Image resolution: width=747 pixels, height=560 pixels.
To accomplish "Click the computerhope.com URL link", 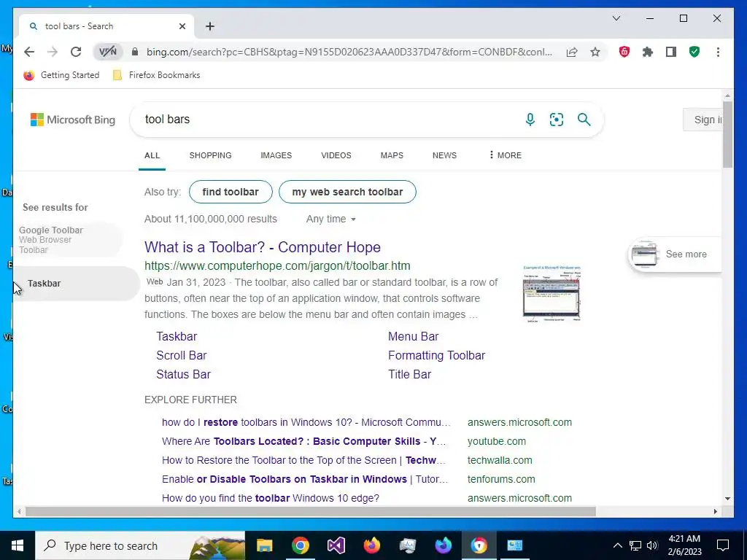I will click(x=277, y=265).
